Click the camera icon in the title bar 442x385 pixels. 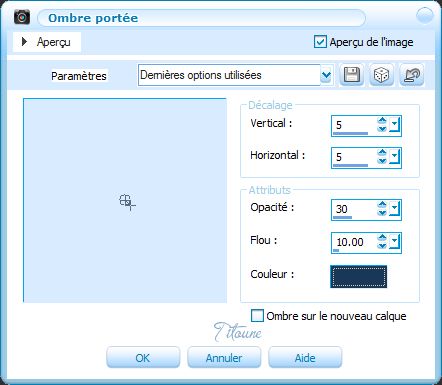click(x=22, y=17)
